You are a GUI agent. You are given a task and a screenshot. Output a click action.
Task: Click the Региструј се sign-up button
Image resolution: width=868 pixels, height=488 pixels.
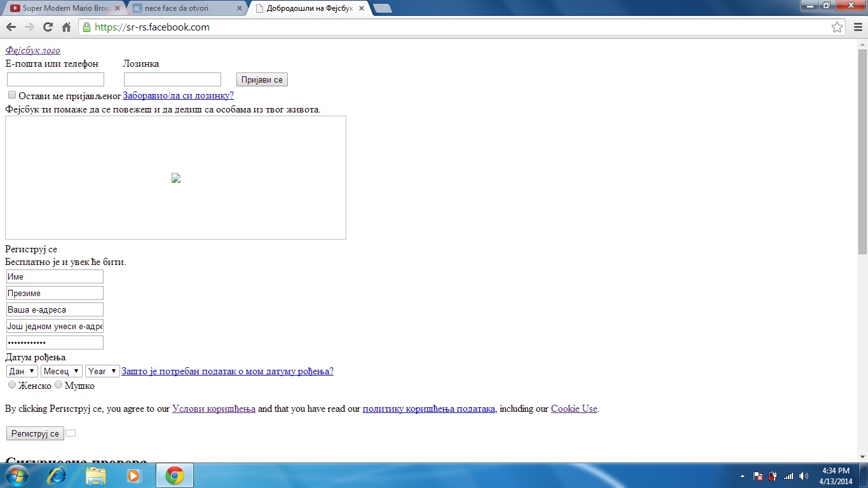pyautogui.click(x=35, y=433)
